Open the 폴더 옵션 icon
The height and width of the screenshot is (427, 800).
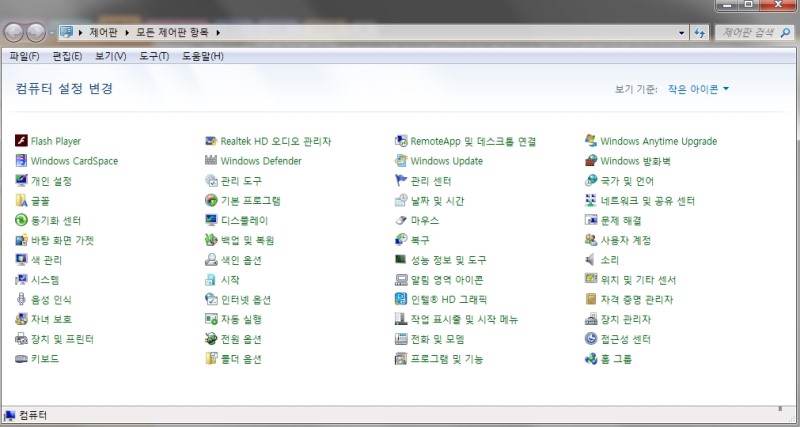[211, 359]
